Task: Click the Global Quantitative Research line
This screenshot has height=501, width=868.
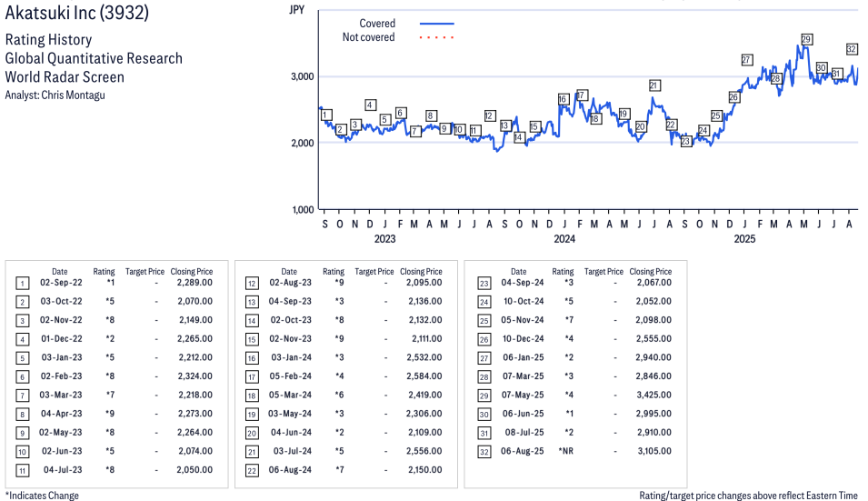Action: [94, 58]
